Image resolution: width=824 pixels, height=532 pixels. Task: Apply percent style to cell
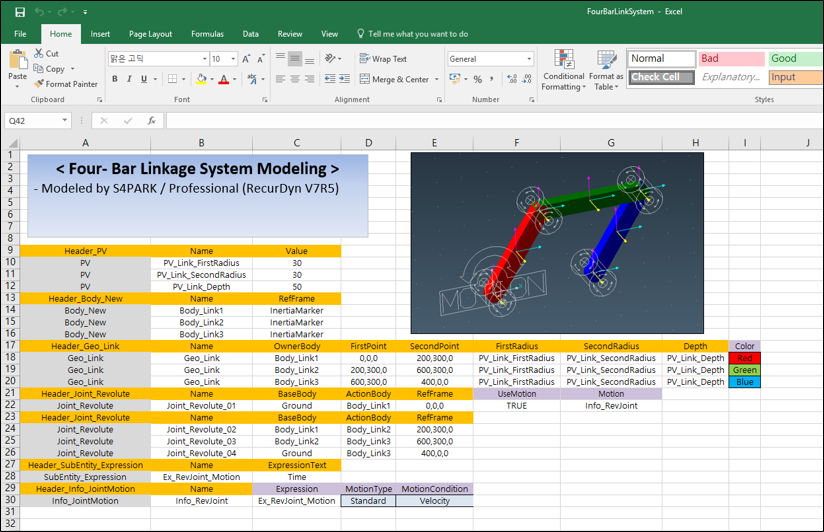[478, 79]
